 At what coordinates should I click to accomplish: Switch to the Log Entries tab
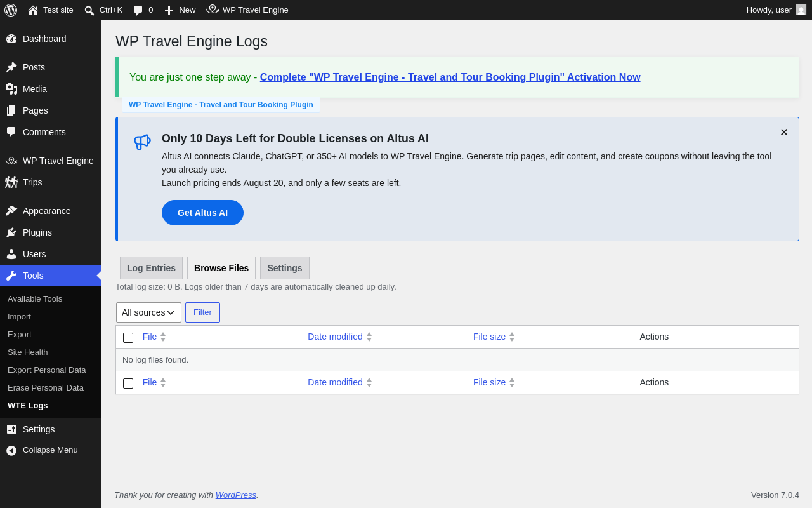(151, 268)
